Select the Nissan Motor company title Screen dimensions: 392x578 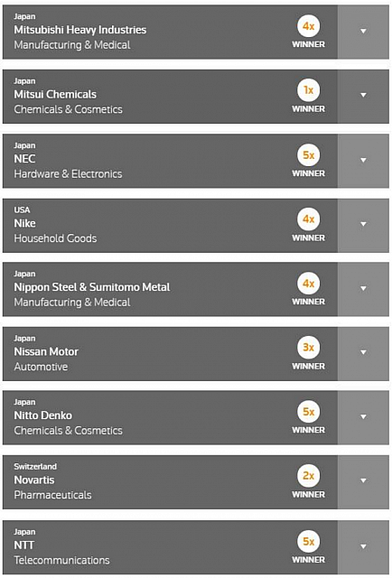(46, 351)
